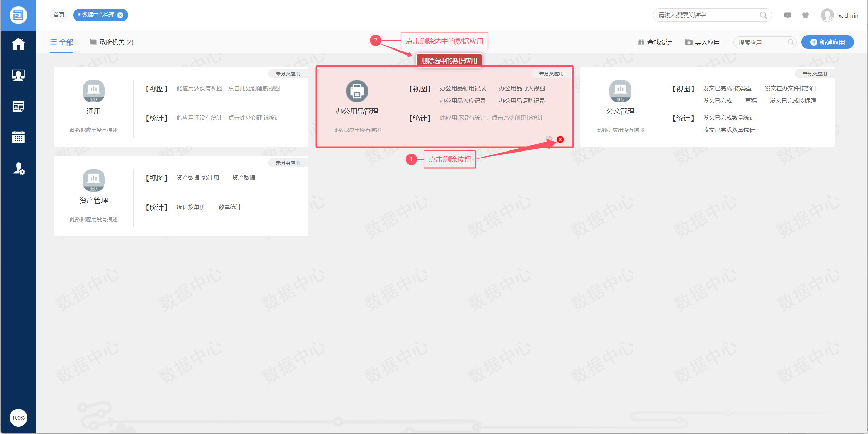Click the 导入应用 button
The image size is (868, 434).
pyautogui.click(x=702, y=42)
